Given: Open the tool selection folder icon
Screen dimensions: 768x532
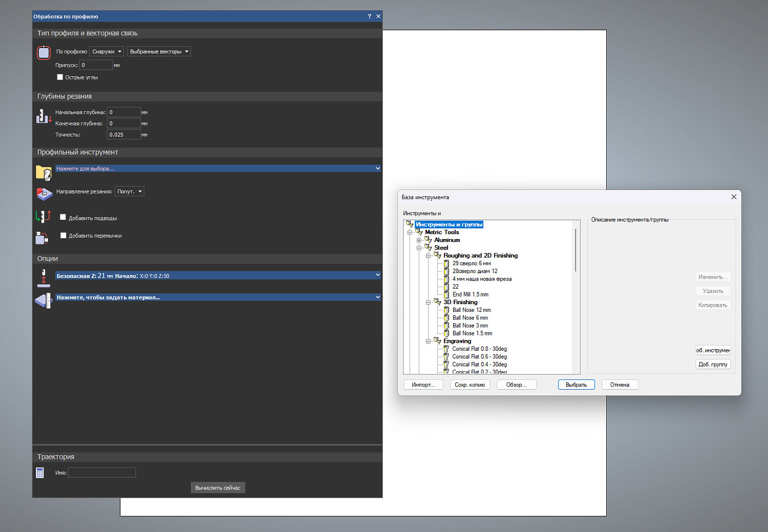Looking at the screenshot, I should click(x=44, y=173).
